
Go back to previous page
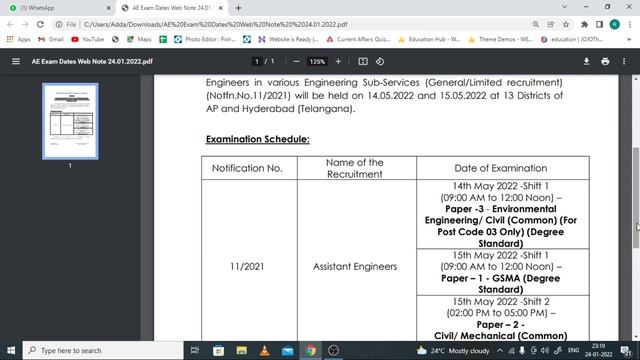(10, 24)
